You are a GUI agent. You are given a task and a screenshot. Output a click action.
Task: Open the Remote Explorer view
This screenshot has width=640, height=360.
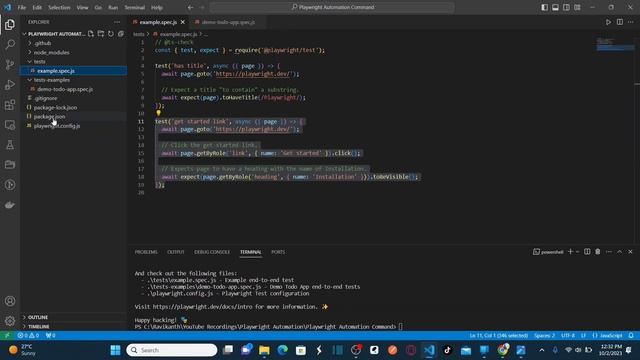(10, 125)
